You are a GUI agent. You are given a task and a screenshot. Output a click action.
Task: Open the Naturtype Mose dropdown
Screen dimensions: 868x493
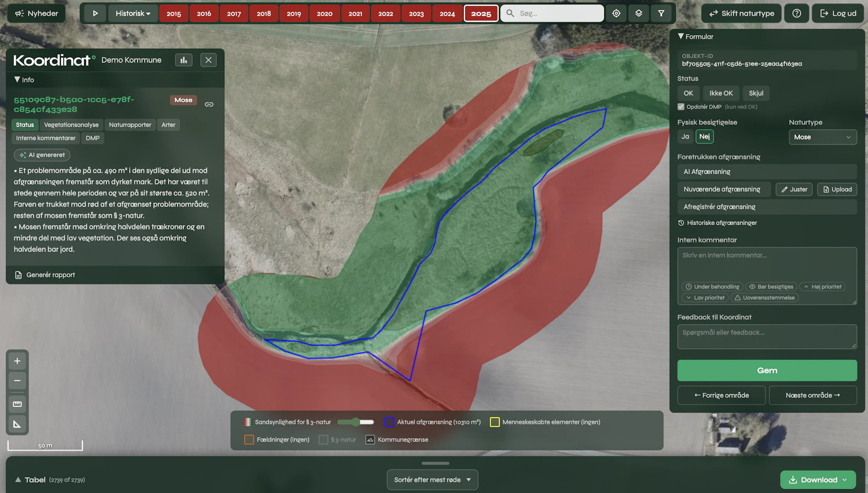[x=823, y=137]
